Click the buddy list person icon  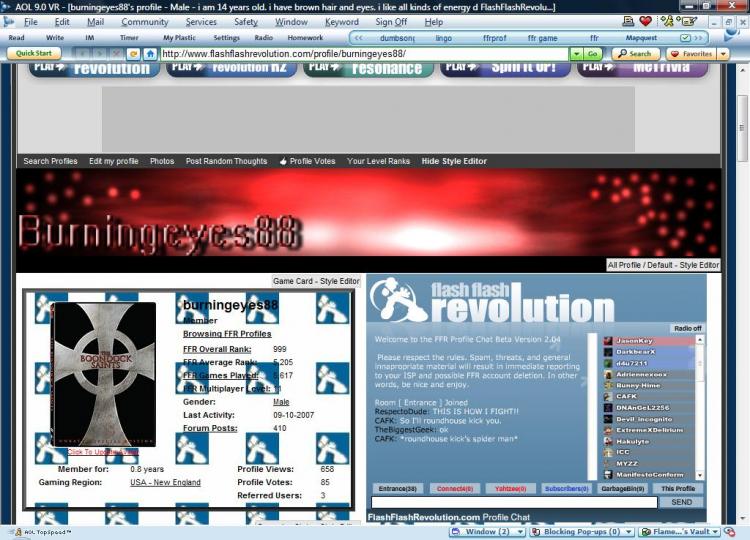pos(667,21)
